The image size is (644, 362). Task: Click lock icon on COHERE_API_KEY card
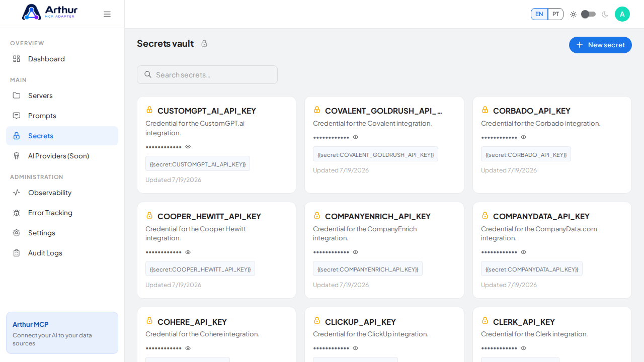tap(149, 320)
